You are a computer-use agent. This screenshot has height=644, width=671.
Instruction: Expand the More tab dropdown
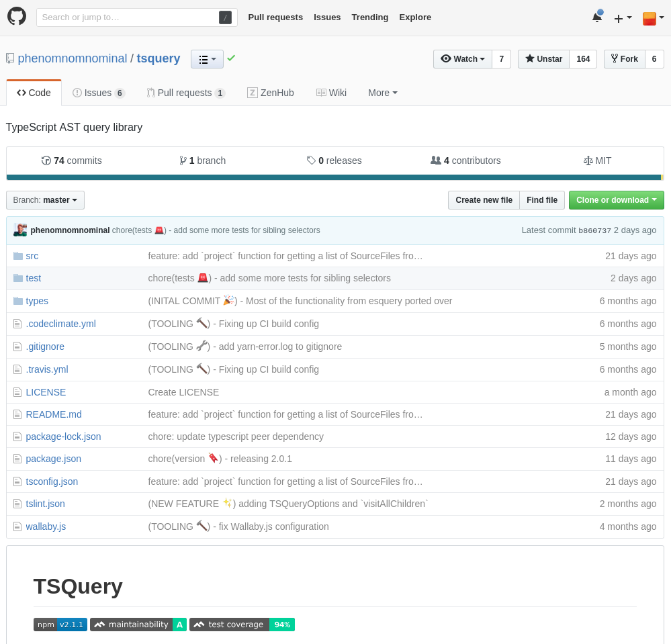coord(383,93)
